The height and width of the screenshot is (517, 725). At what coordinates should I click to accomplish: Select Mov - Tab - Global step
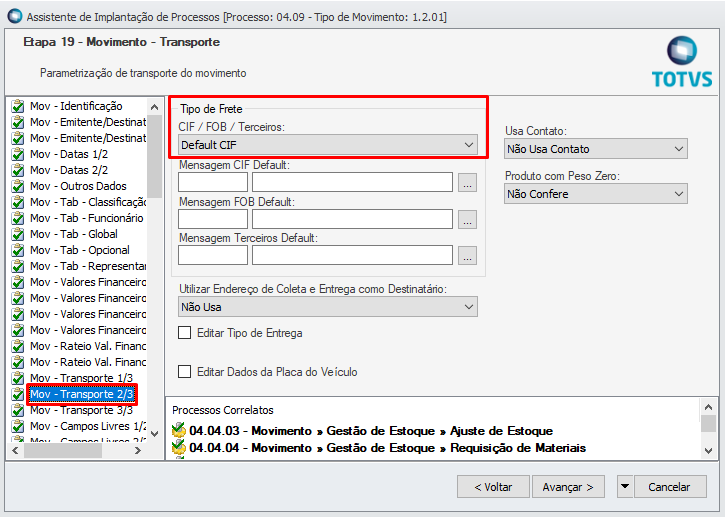click(74, 234)
